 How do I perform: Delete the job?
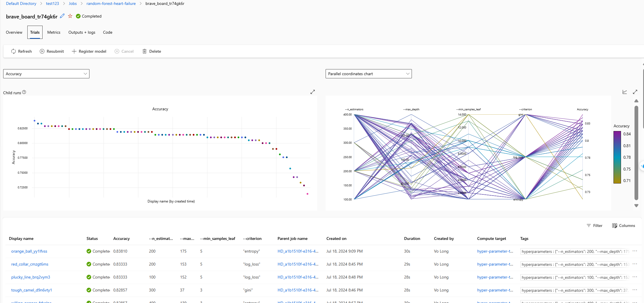[x=152, y=51]
